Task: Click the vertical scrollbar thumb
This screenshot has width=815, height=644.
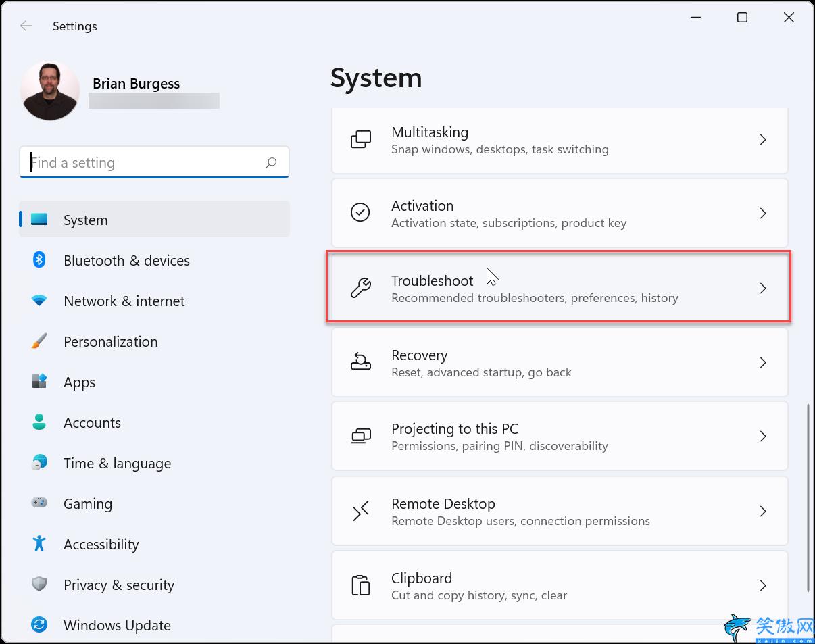Action: coord(808,499)
